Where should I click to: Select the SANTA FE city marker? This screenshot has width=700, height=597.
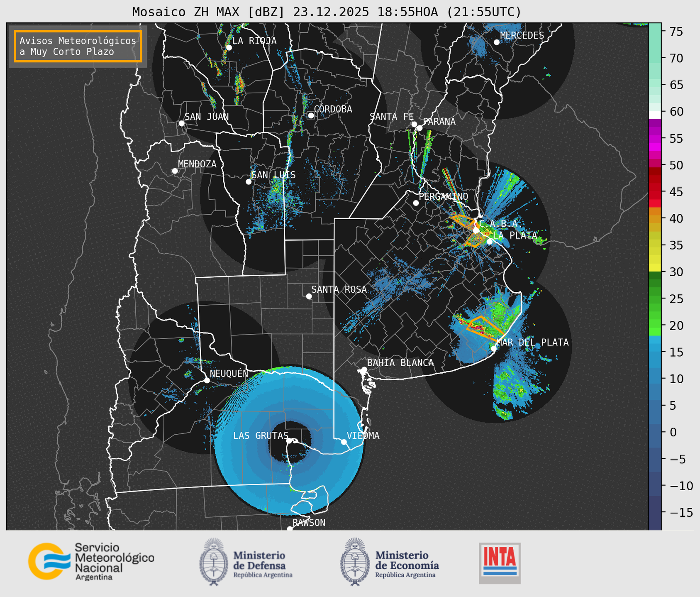(414, 124)
